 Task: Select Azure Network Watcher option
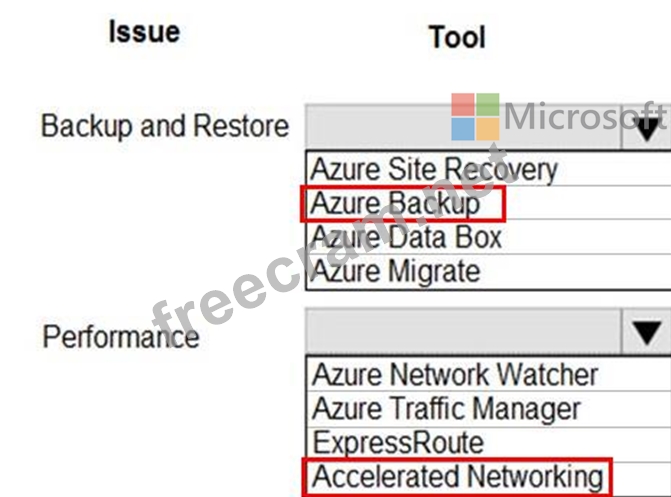pyautogui.click(x=455, y=375)
